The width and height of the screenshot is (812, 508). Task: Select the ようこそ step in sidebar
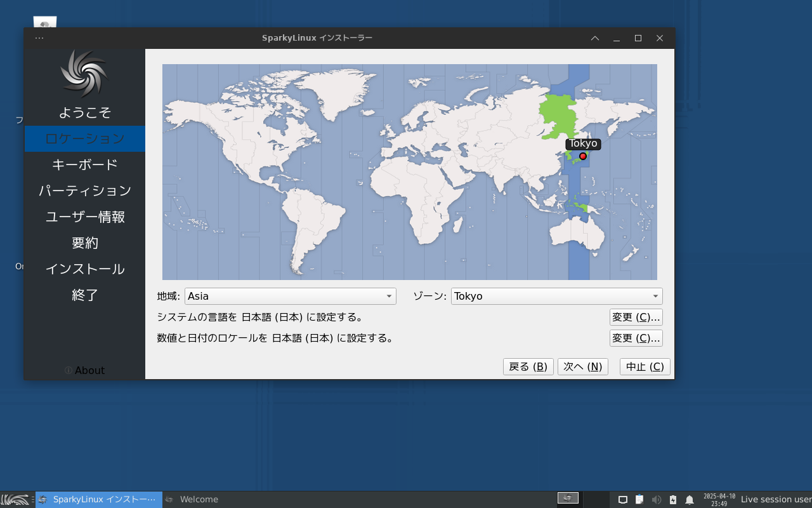pos(85,112)
